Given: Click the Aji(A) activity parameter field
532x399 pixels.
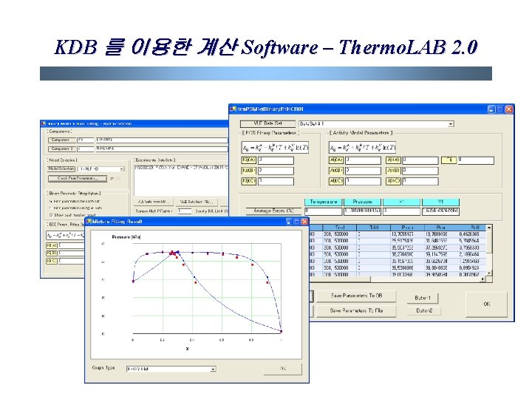Looking at the screenshot, I should tap(420, 160).
